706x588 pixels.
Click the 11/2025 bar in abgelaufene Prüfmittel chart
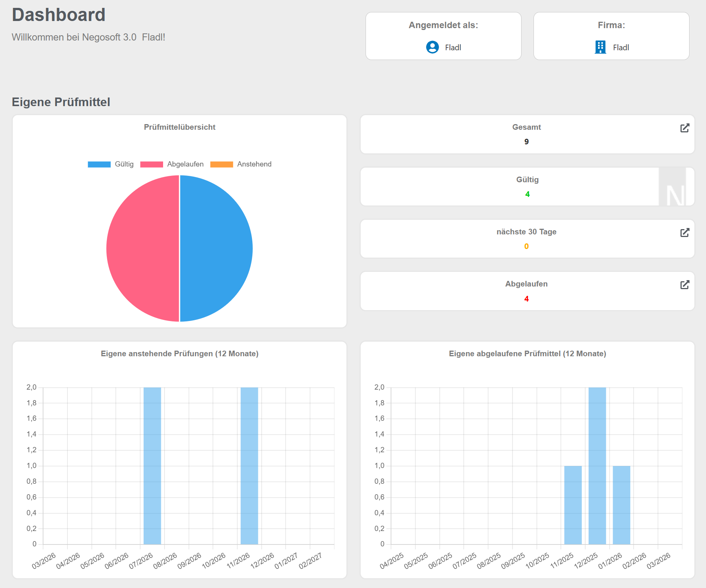click(x=573, y=505)
